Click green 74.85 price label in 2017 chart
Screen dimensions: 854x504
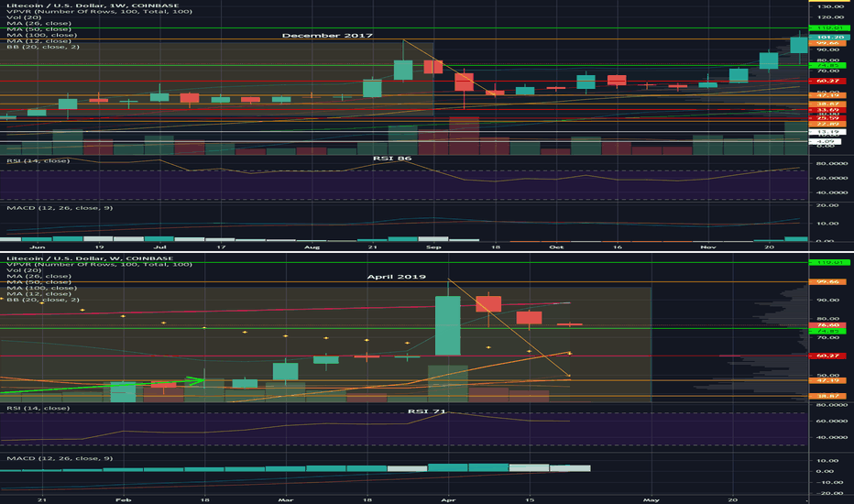tap(827, 65)
